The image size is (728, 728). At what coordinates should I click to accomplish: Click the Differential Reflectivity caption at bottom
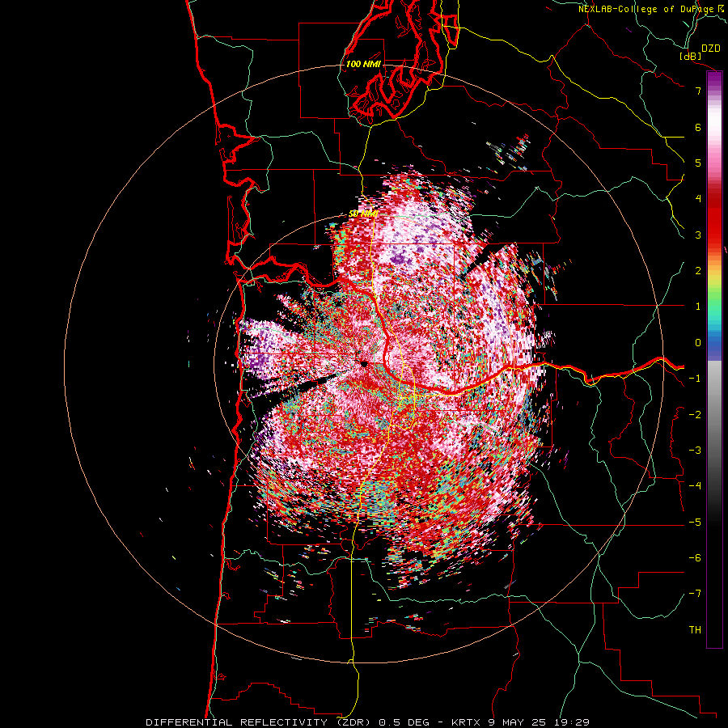368,722
